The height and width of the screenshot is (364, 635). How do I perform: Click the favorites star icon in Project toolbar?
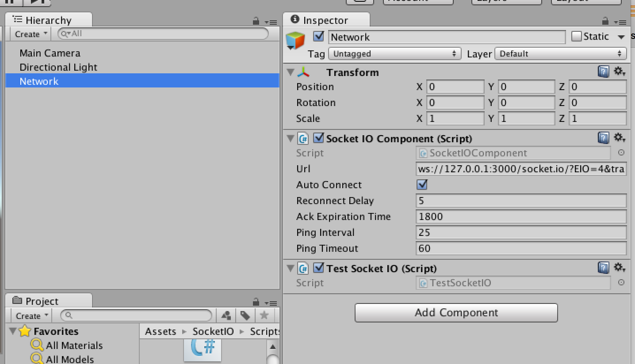coord(263,315)
